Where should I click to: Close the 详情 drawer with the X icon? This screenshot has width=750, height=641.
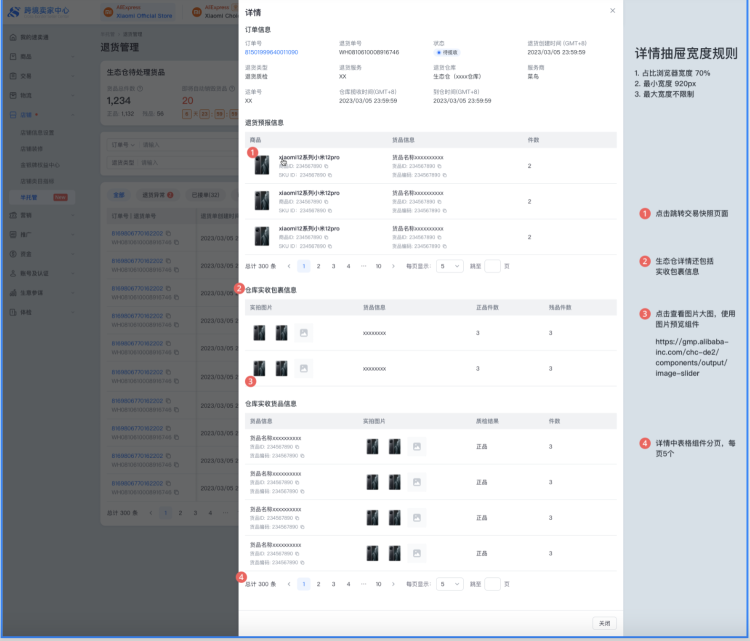coord(613,11)
